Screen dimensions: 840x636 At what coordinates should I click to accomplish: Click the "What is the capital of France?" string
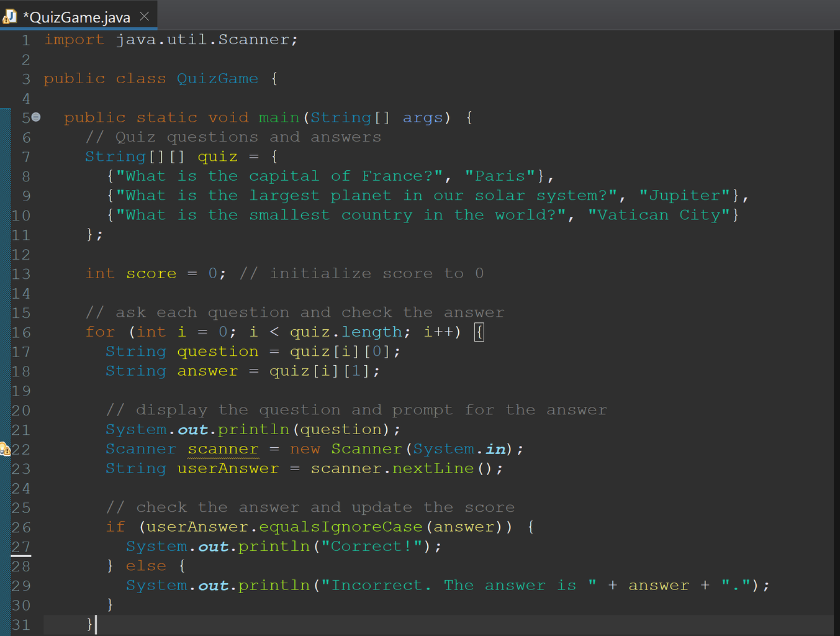pos(279,176)
